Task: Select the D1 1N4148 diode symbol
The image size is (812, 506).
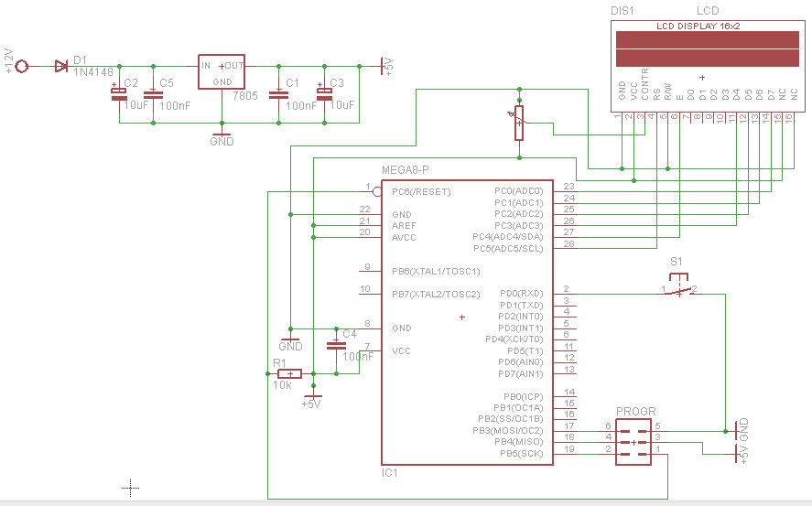Action: coord(61,66)
